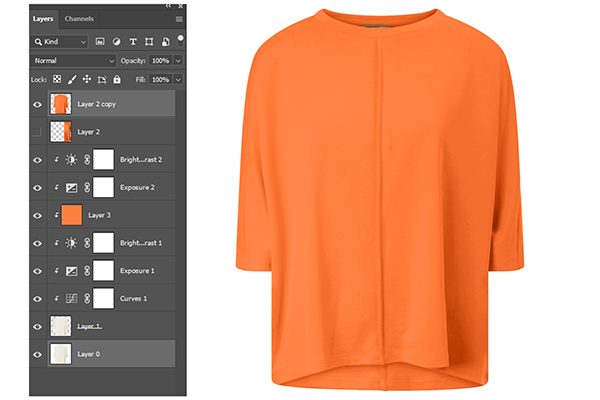The height and width of the screenshot is (400, 600).
Task: Select Exposure 2 layer mask thumbnail
Action: pos(103,187)
